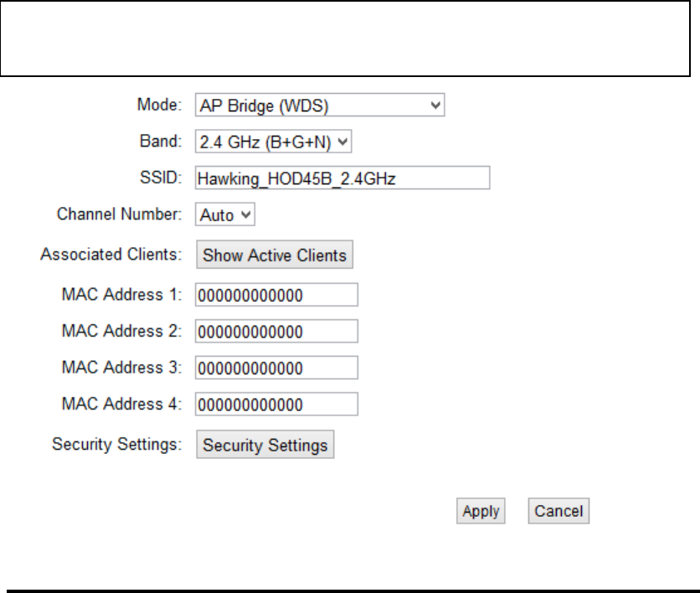Click the Channel Number label

119,214
